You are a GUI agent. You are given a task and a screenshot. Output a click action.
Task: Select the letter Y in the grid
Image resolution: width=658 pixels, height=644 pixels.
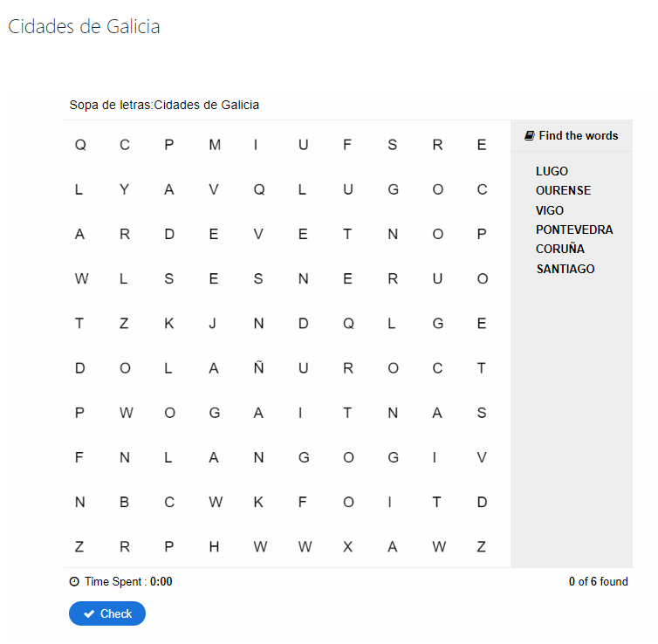pos(125,190)
